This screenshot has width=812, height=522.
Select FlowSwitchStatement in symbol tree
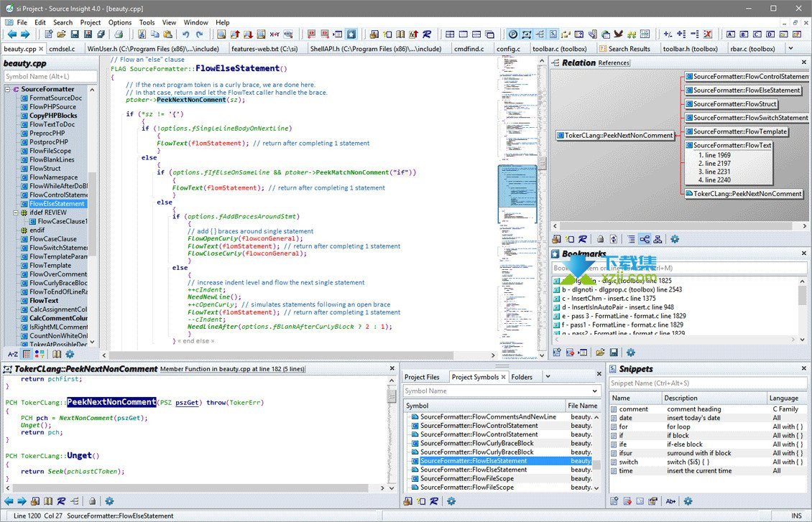point(54,248)
